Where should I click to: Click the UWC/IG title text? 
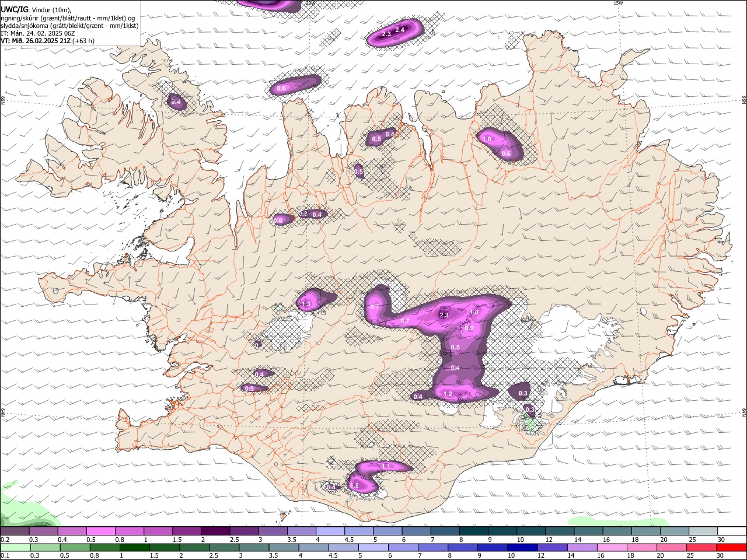[14, 9]
